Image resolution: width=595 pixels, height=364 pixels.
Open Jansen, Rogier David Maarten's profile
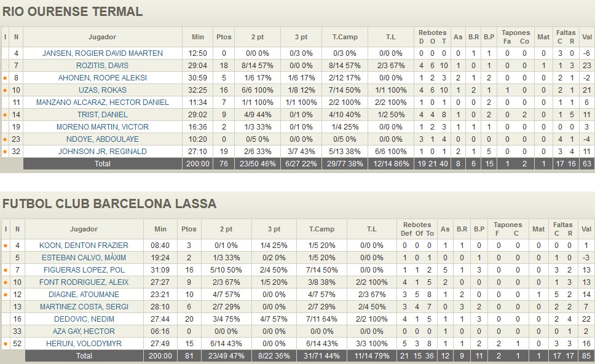coord(102,53)
